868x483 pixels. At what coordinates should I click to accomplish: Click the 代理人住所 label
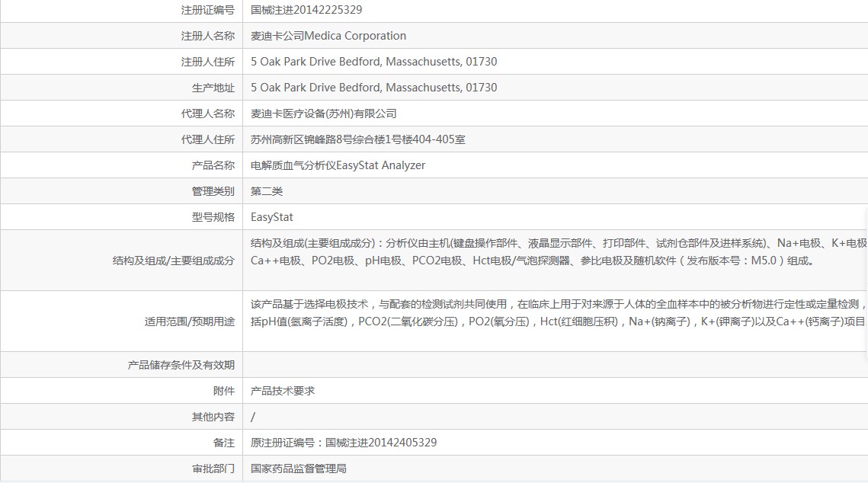207,140
